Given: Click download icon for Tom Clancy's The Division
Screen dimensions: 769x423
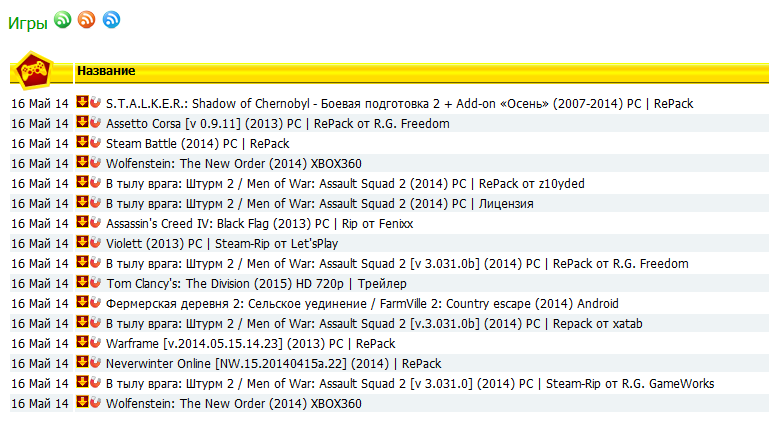Looking at the screenshot, I should [x=83, y=283].
